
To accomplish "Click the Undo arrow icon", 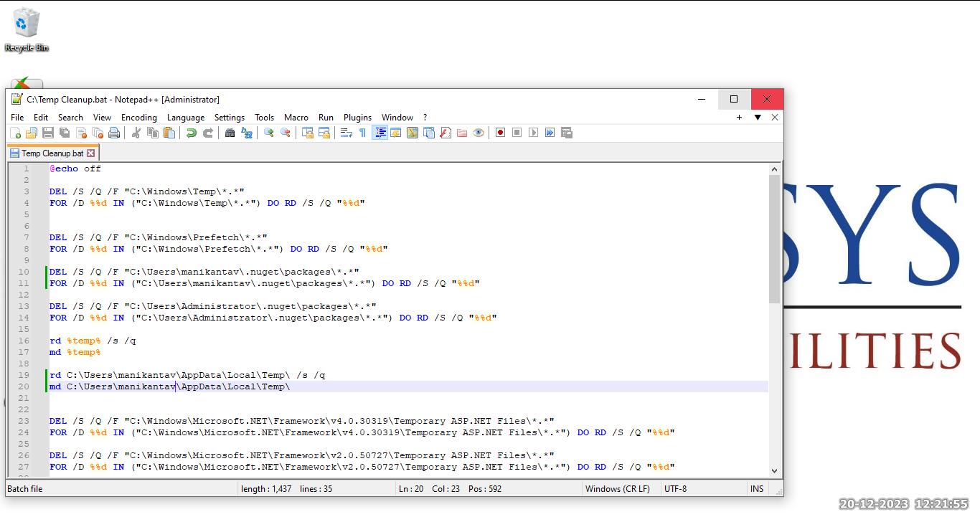I will (x=192, y=133).
